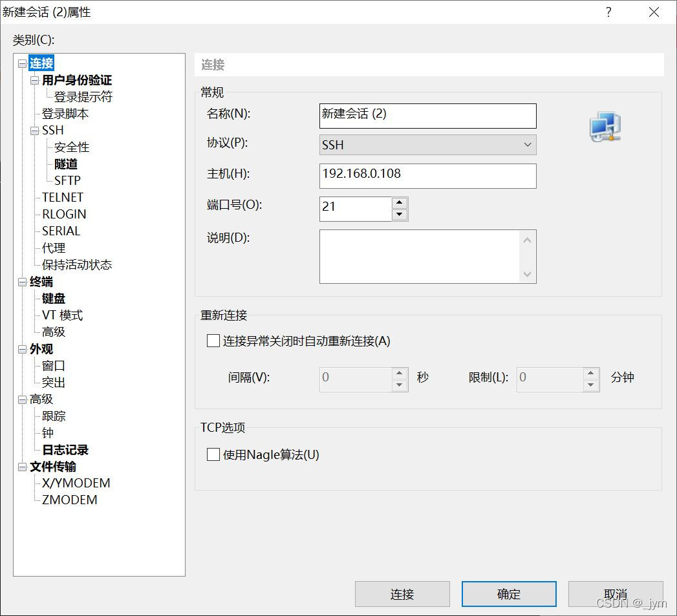Select the SFTP settings page
Screen dimensions: 677x616
click(69, 180)
